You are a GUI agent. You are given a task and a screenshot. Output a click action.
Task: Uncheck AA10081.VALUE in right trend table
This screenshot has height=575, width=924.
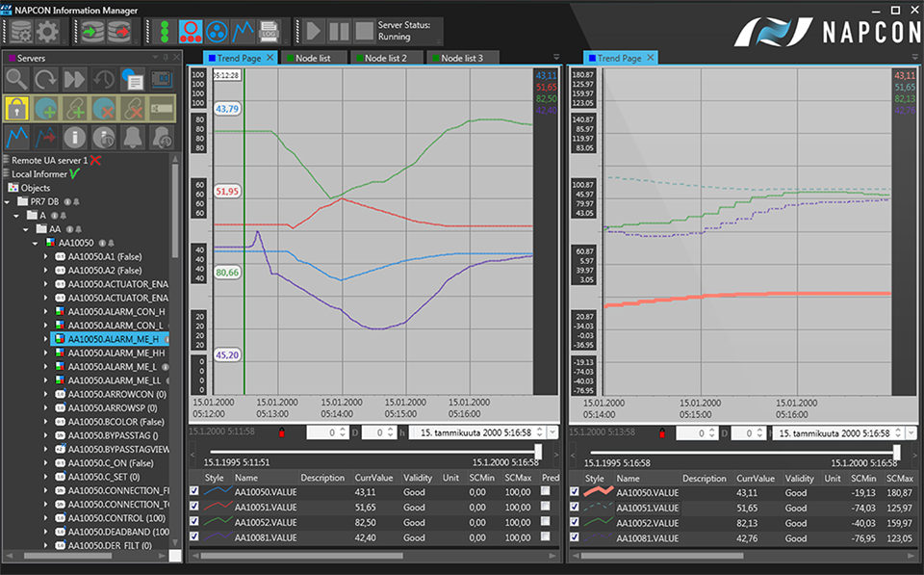tap(576, 537)
